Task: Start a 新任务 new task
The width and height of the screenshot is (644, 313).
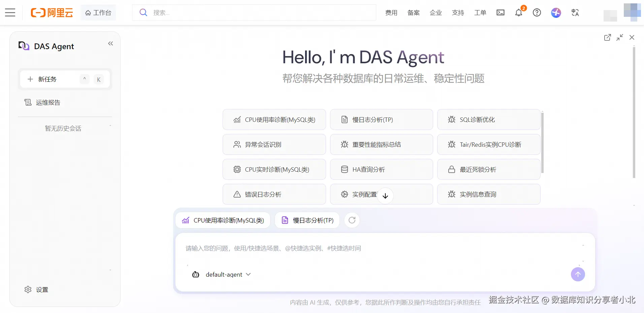Action: tap(65, 79)
